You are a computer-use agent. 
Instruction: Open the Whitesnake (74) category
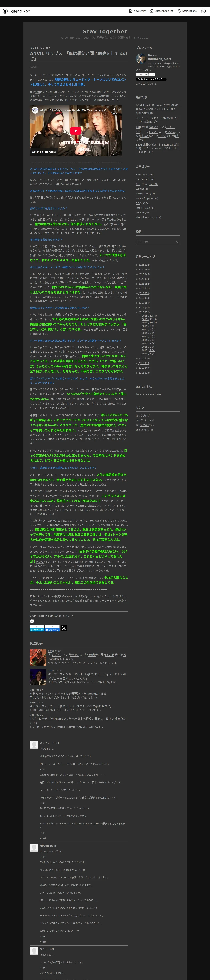(145, 194)
